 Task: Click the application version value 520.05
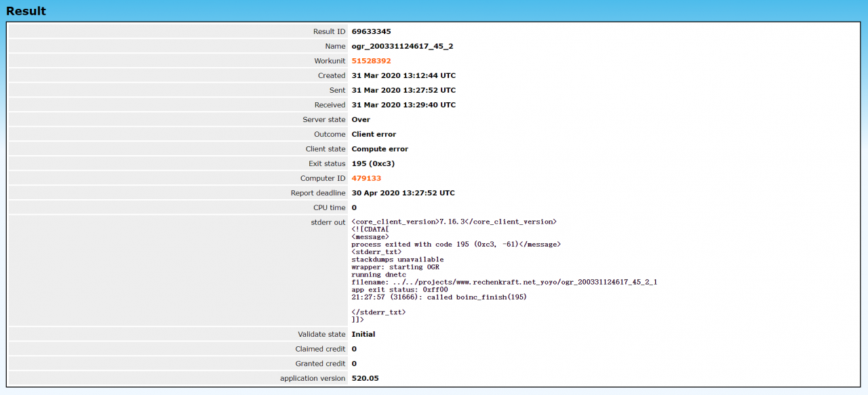click(365, 378)
